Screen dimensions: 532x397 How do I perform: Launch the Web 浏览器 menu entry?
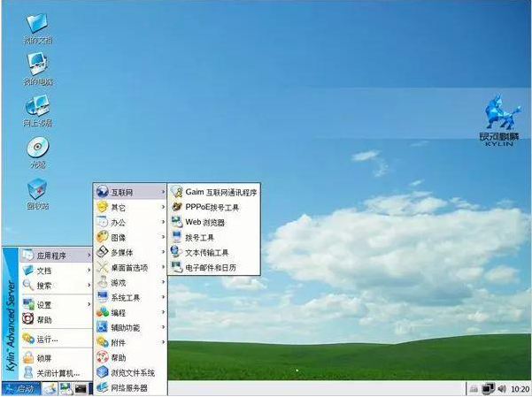(204, 222)
